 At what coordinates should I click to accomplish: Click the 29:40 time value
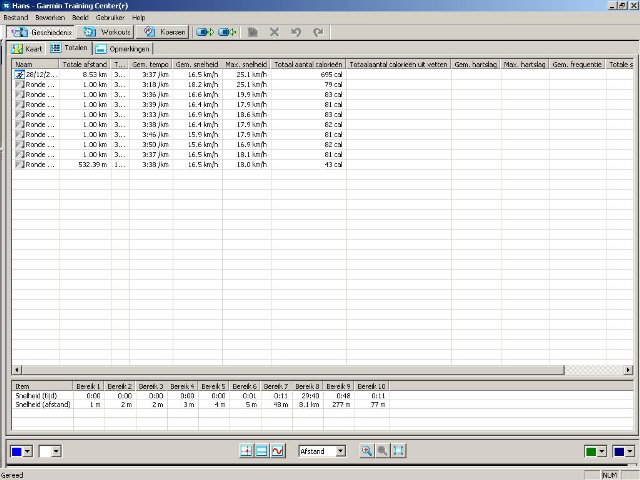(x=311, y=396)
